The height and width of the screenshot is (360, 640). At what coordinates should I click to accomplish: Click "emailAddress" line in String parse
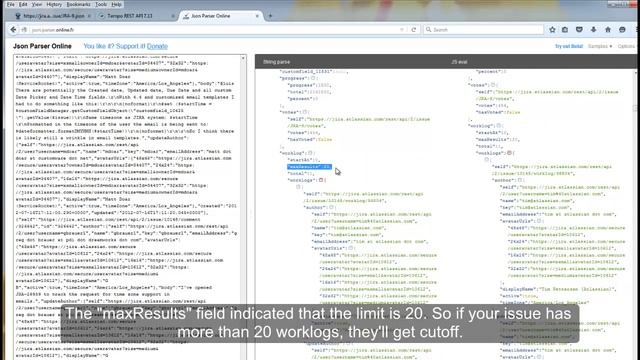370,242
